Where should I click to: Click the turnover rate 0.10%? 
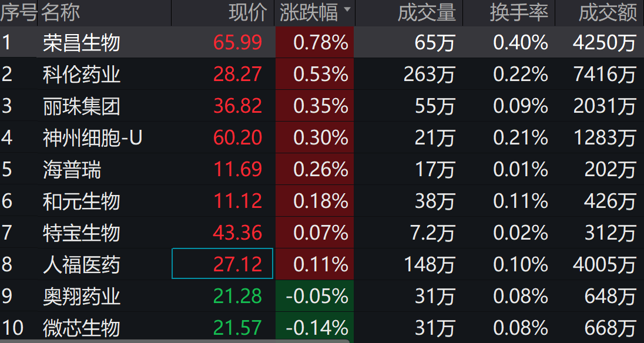click(521, 264)
